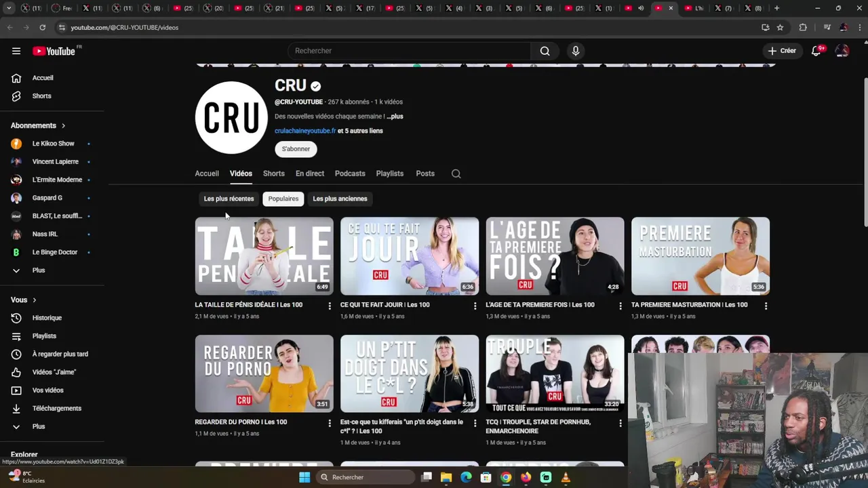Click the YouTube logo
Screen dimensions: 868x488
[x=54, y=51]
